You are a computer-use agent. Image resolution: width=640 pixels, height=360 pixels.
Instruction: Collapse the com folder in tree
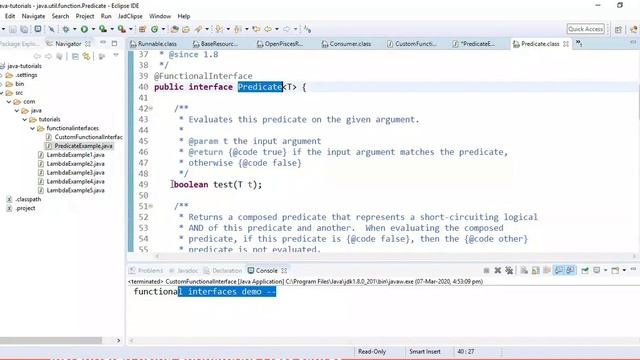click(x=9, y=102)
